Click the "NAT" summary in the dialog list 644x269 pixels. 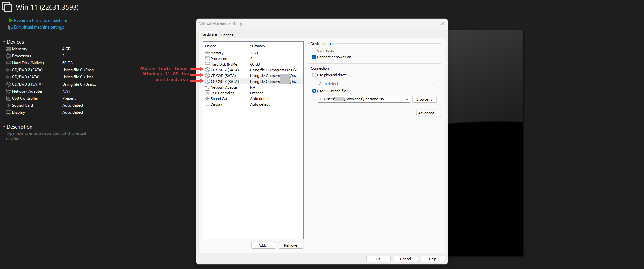point(254,87)
